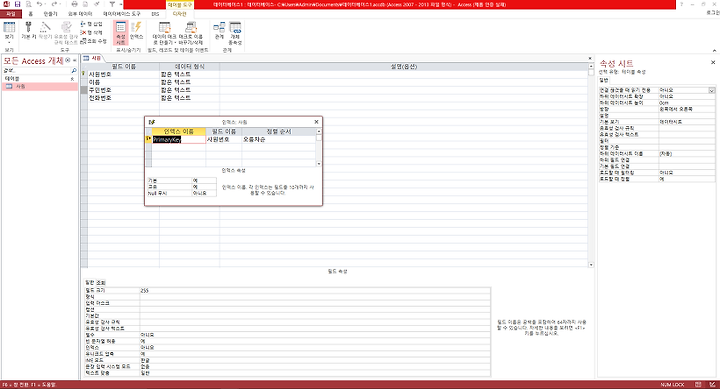
Task: Switch to the 외부 데이터 ribbon tab
Action: [80, 14]
